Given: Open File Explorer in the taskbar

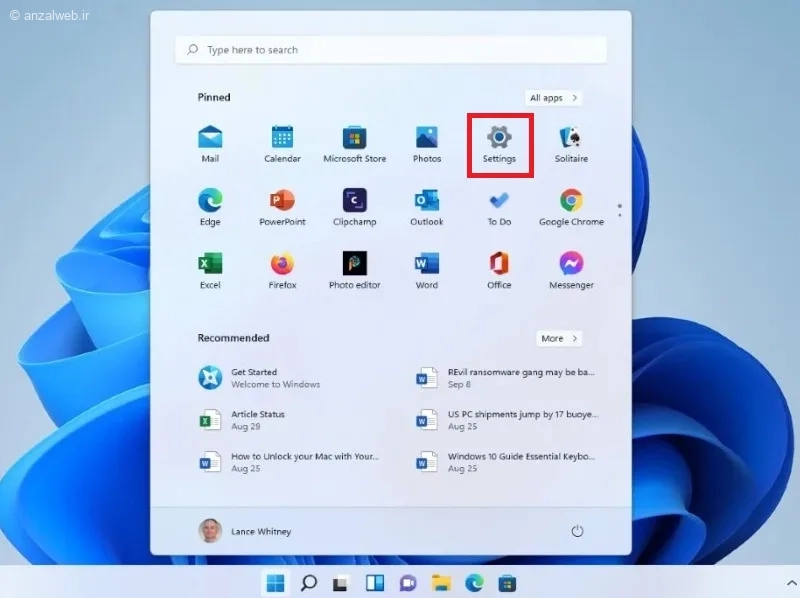Looking at the screenshot, I should click(441, 583).
